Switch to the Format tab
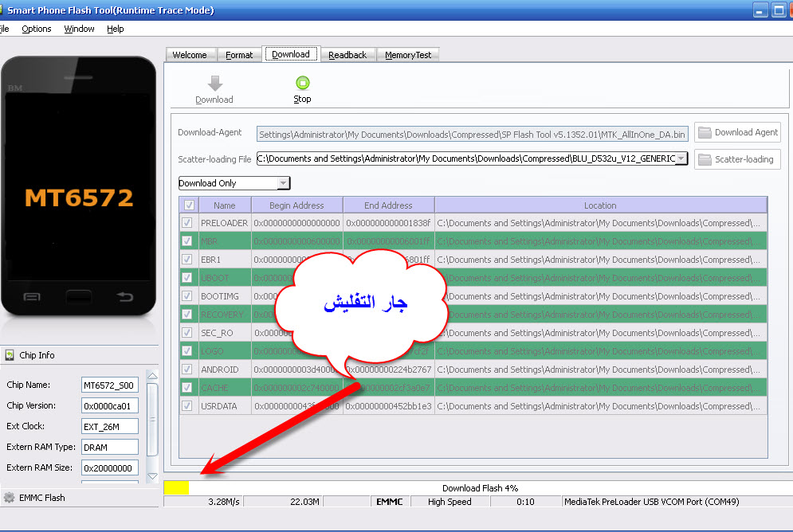 239,55
